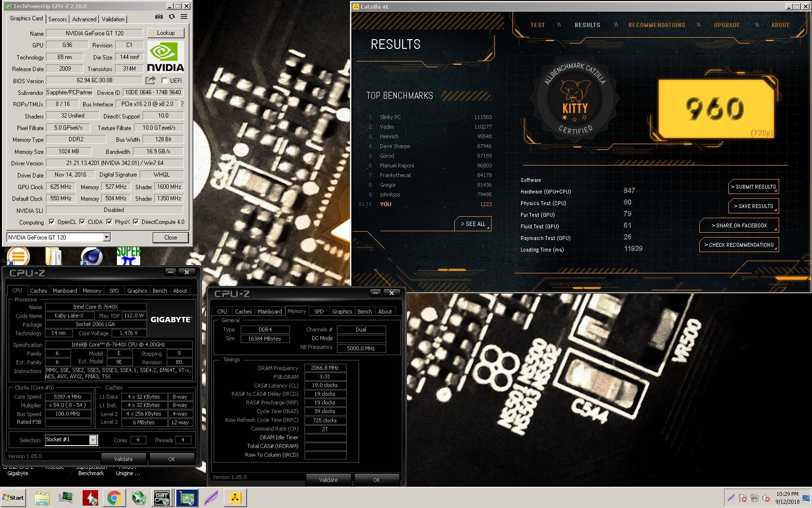This screenshot has height=508, width=812.
Task: Open the Validation tab in GPU-Z
Action: 113,19
